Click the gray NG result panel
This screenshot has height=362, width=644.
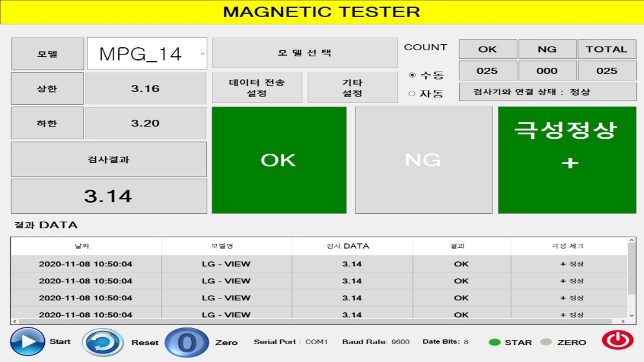point(424,160)
